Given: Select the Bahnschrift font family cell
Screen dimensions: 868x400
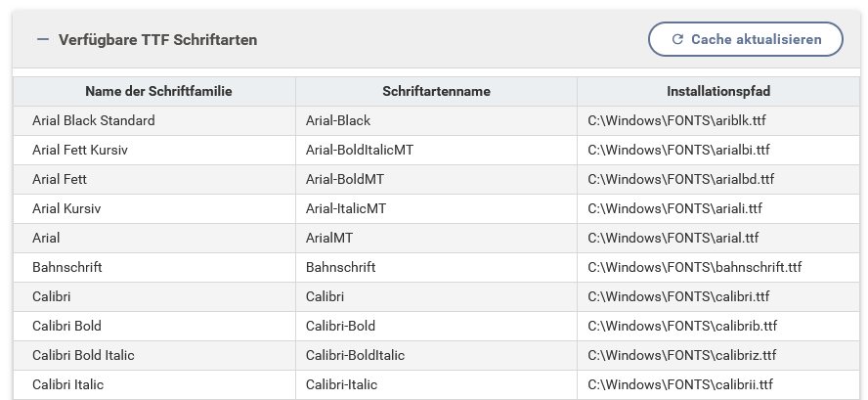Looking at the screenshot, I should coord(67,267).
